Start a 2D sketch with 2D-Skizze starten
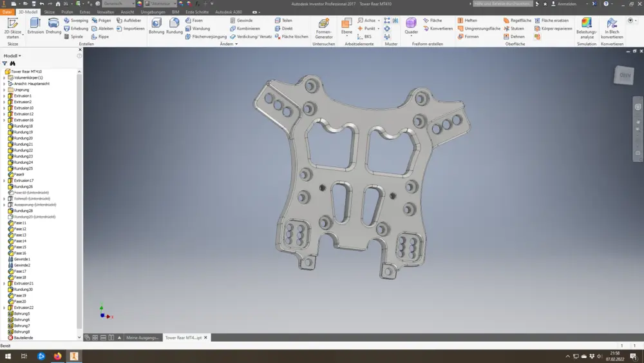Image resolution: width=644 pixels, height=363 pixels. click(12, 28)
